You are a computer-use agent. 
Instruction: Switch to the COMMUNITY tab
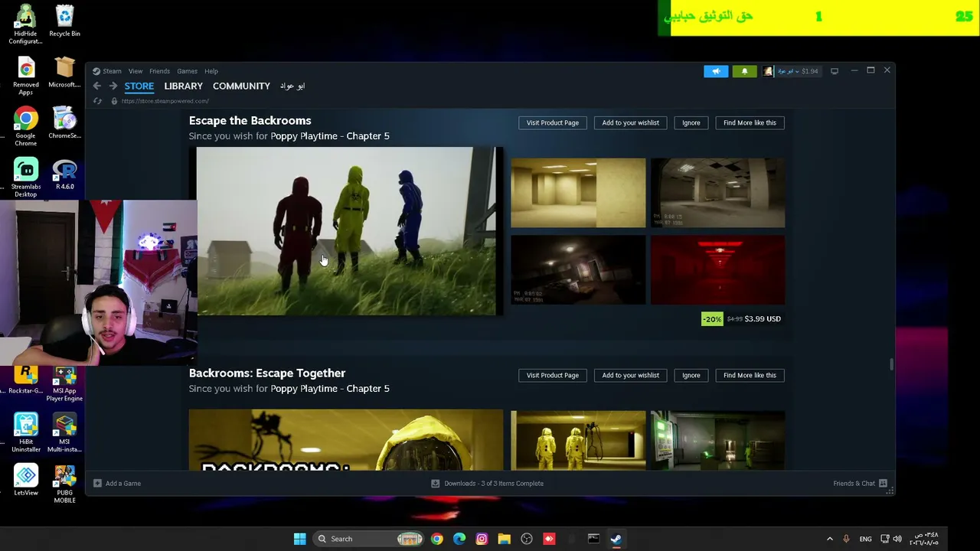[241, 86]
